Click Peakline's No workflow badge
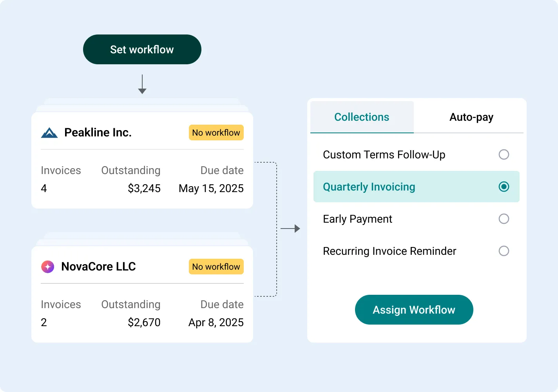 coord(216,133)
